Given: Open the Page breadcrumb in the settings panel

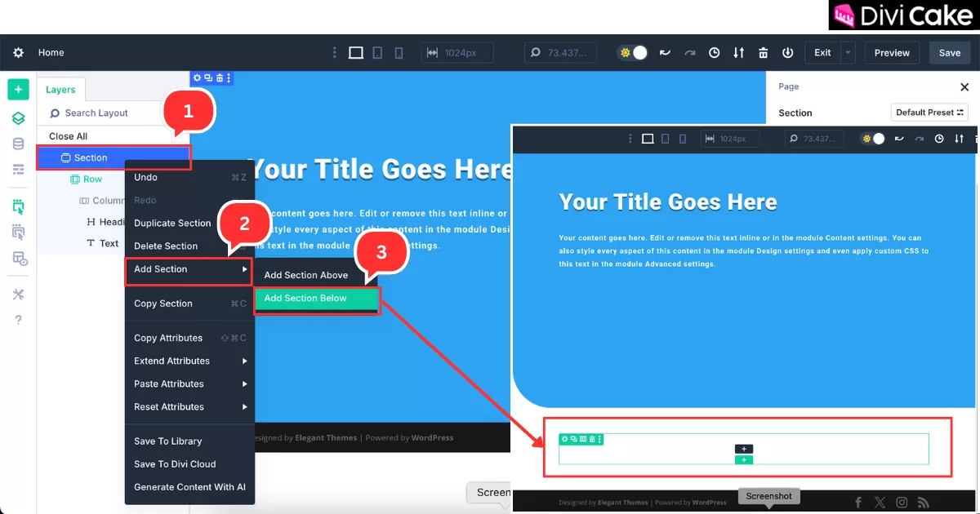Looking at the screenshot, I should [789, 86].
